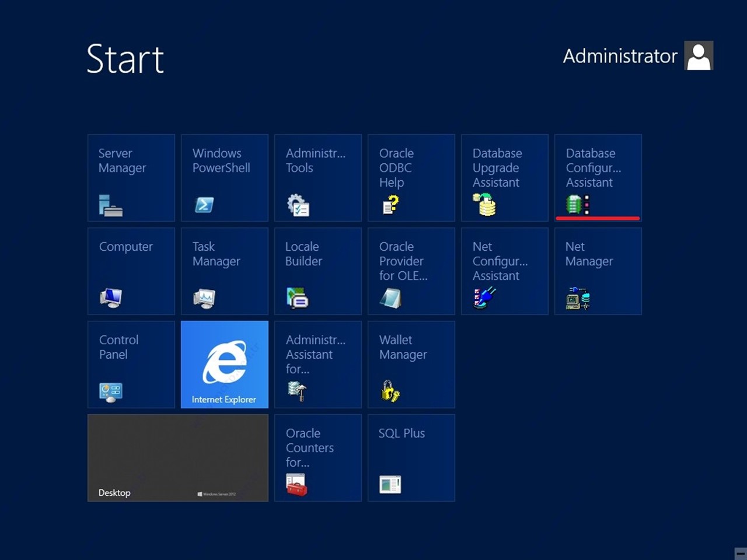The height and width of the screenshot is (560, 747).
Task: Click the "Oracle Counters for..." label
Action: click(310, 448)
